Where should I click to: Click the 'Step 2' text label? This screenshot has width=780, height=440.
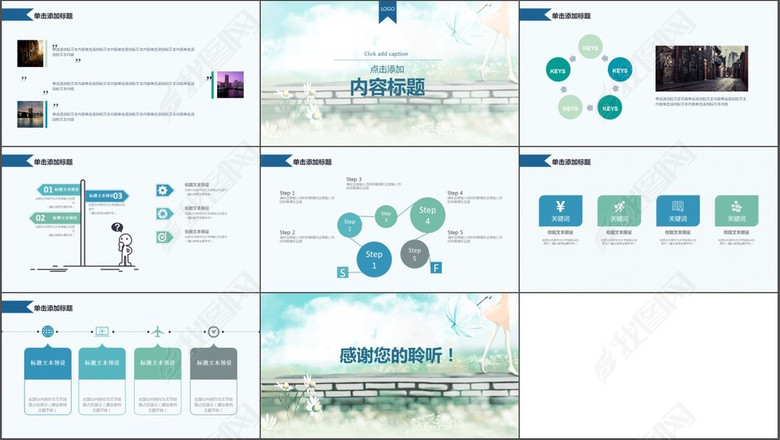tap(287, 232)
